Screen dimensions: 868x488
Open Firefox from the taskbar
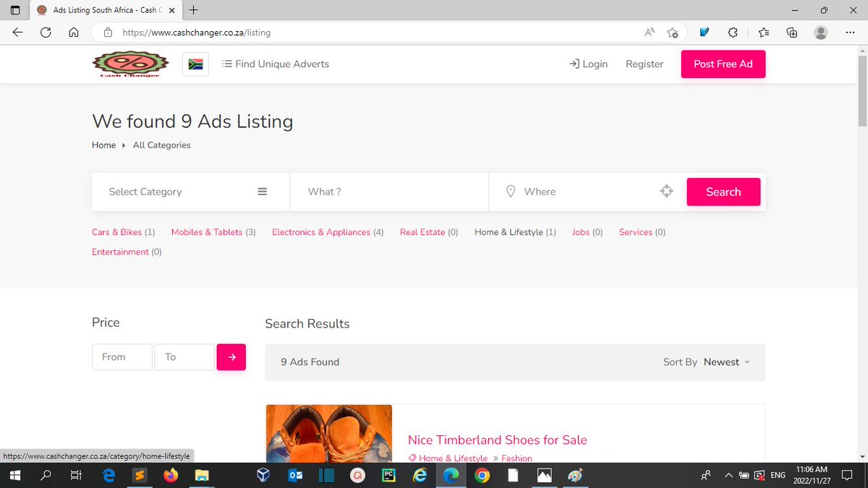[171, 475]
